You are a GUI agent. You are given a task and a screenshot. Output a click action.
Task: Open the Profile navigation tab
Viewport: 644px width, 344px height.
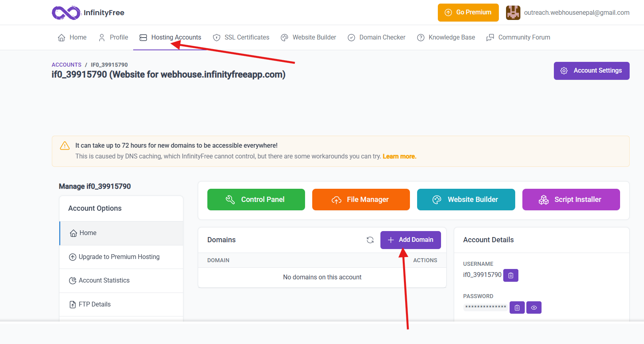point(113,38)
